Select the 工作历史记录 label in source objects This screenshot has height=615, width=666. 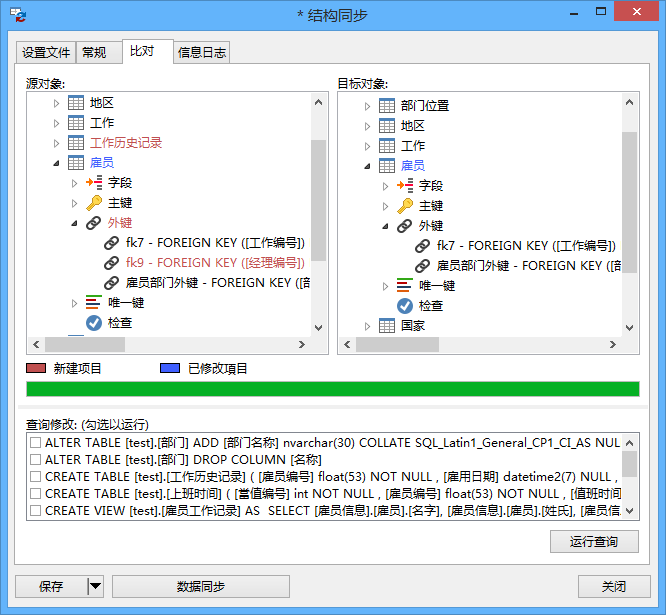pos(126,143)
